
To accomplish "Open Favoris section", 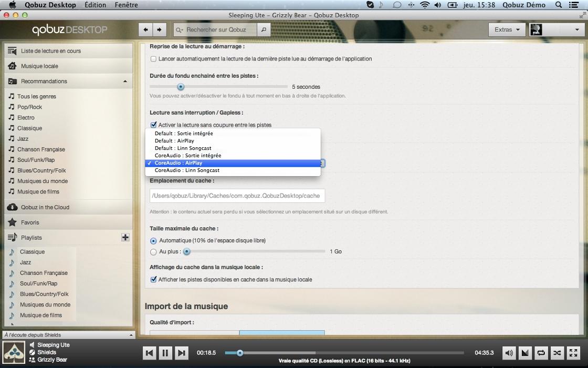I will click(x=69, y=223).
